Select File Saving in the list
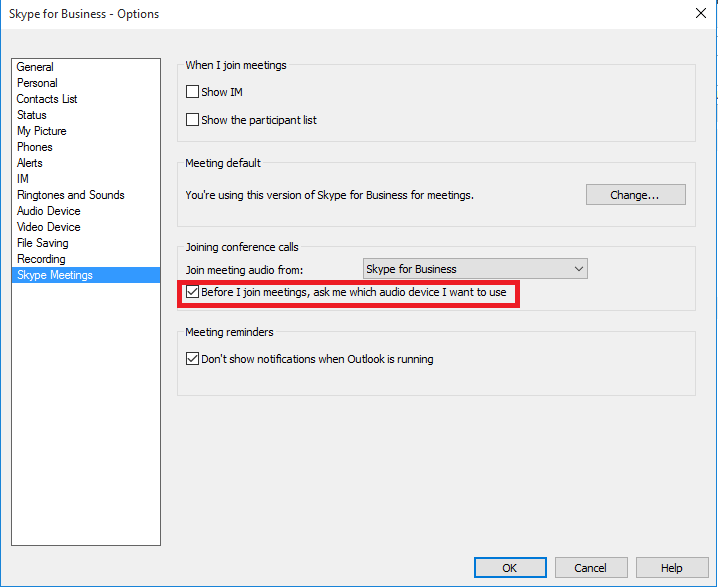Image resolution: width=718 pixels, height=587 pixels. tap(43, 243)
